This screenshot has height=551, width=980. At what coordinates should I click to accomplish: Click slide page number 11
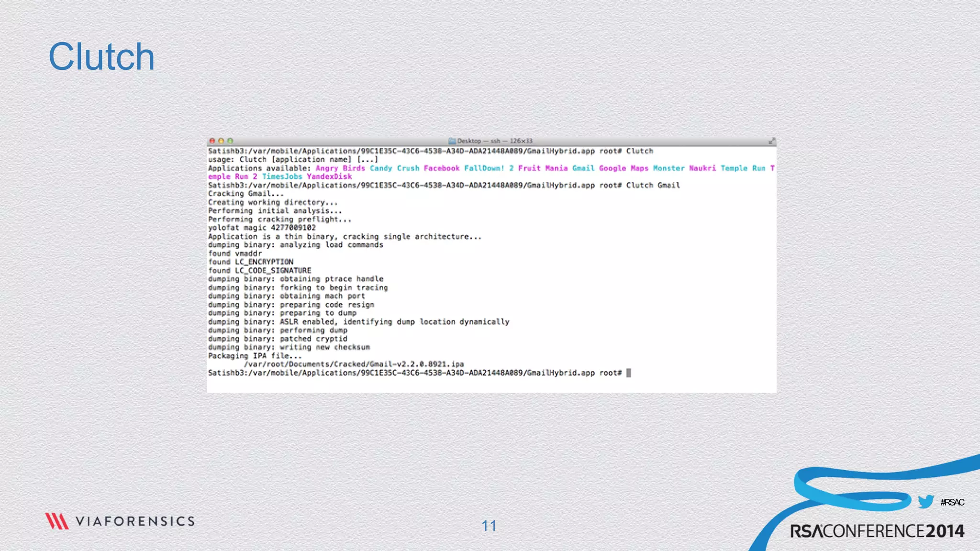489,526
